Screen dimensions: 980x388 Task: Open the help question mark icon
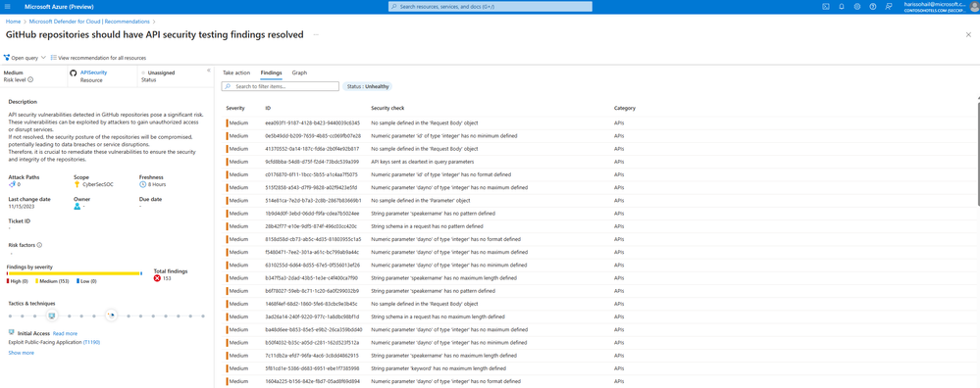[872, 6]
